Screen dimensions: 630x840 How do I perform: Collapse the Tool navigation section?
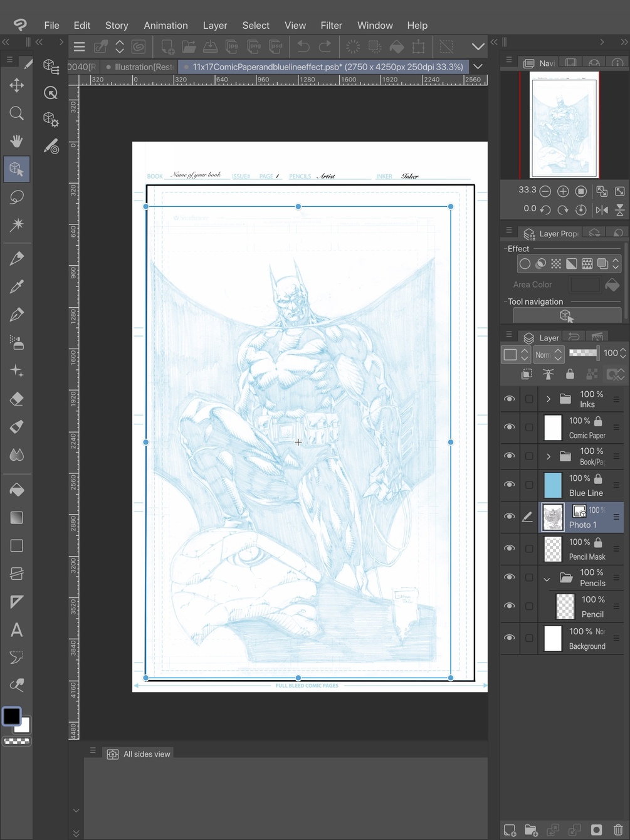505,302
